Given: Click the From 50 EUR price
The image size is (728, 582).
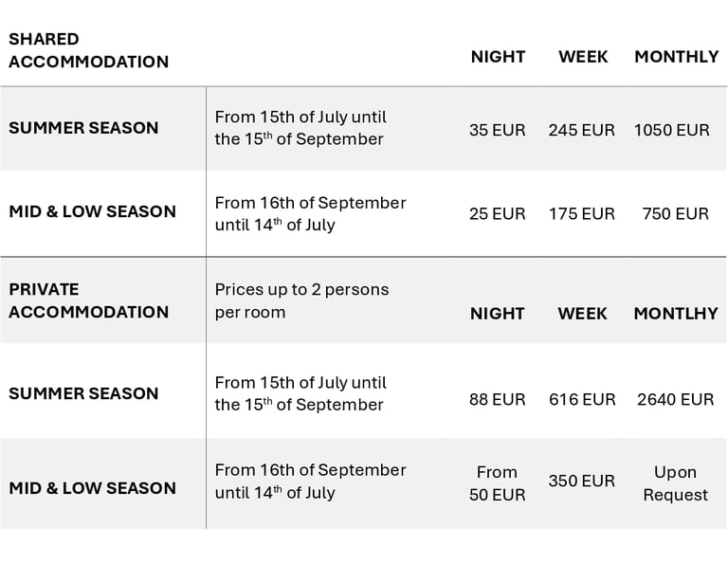Looking at the screenshot, I should [x=497, y=482].
